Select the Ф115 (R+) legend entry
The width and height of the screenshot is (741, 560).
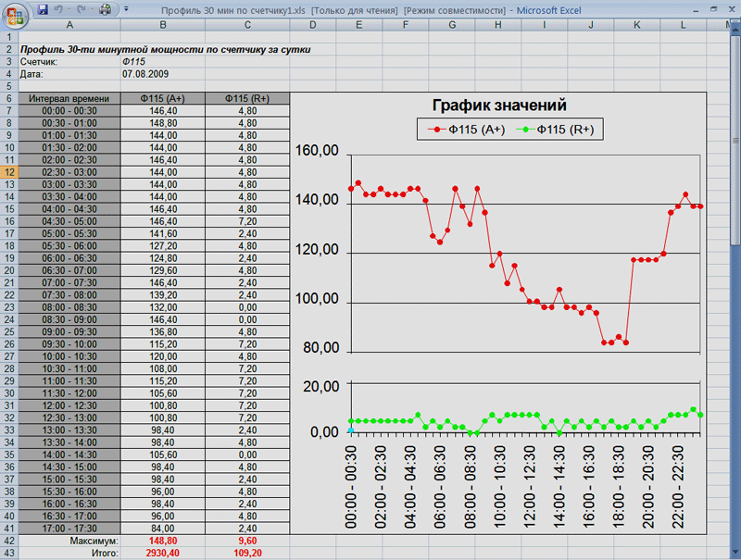coord(557,131)
